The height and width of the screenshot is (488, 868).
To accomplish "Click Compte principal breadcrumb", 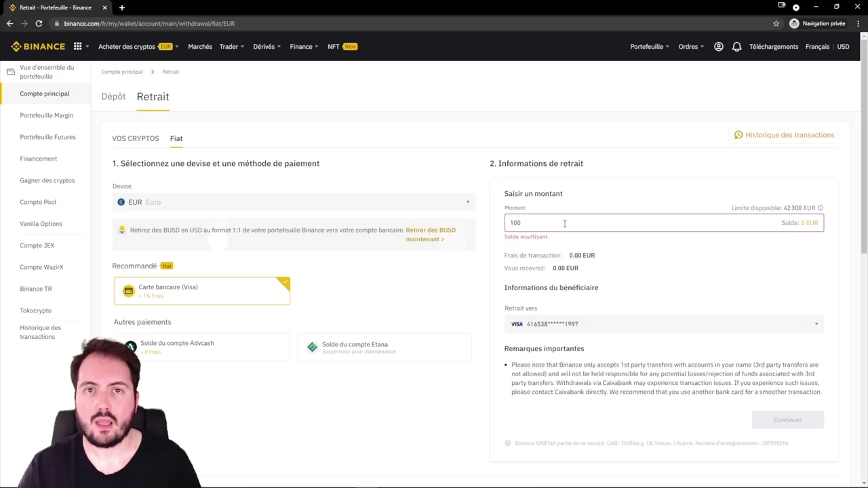I will coord(122,72).
